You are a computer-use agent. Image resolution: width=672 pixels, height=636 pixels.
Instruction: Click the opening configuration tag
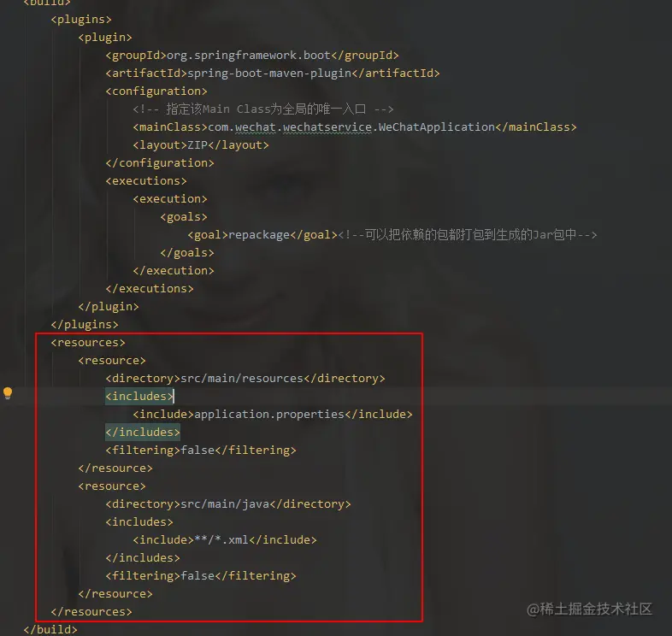[156, 91]
